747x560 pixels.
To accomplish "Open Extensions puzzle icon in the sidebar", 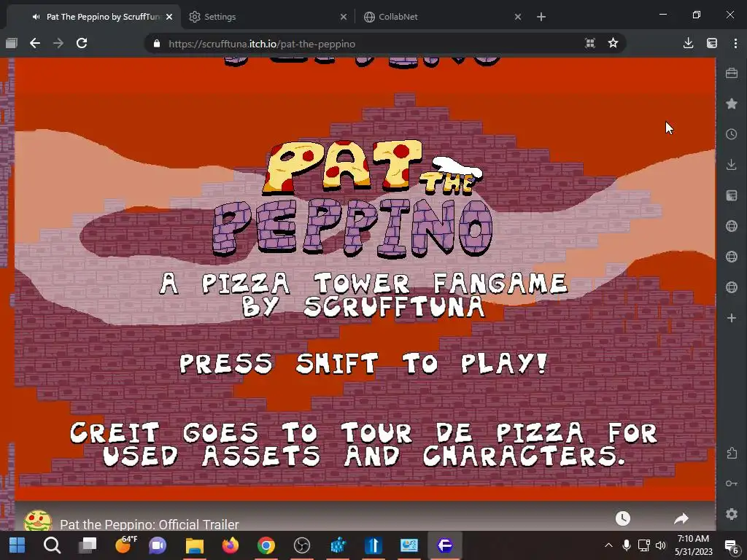I will pos(732,453).
